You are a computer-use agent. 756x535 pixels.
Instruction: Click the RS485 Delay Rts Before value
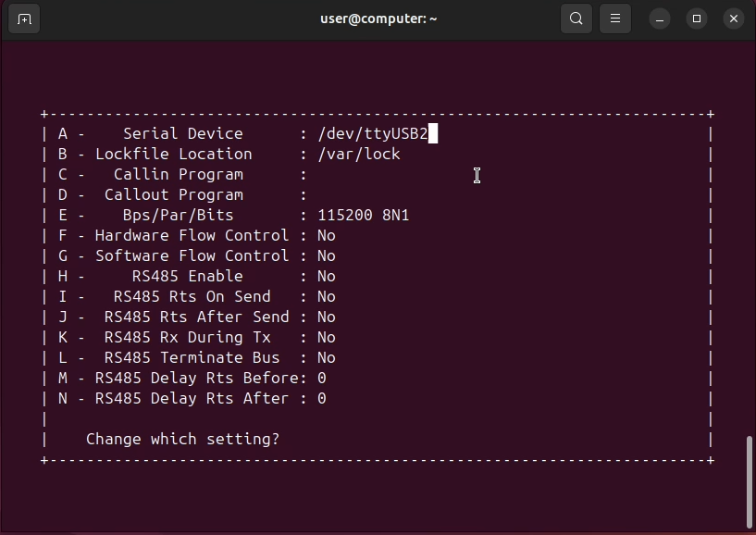pyautogui.click(x=322, y=379)
